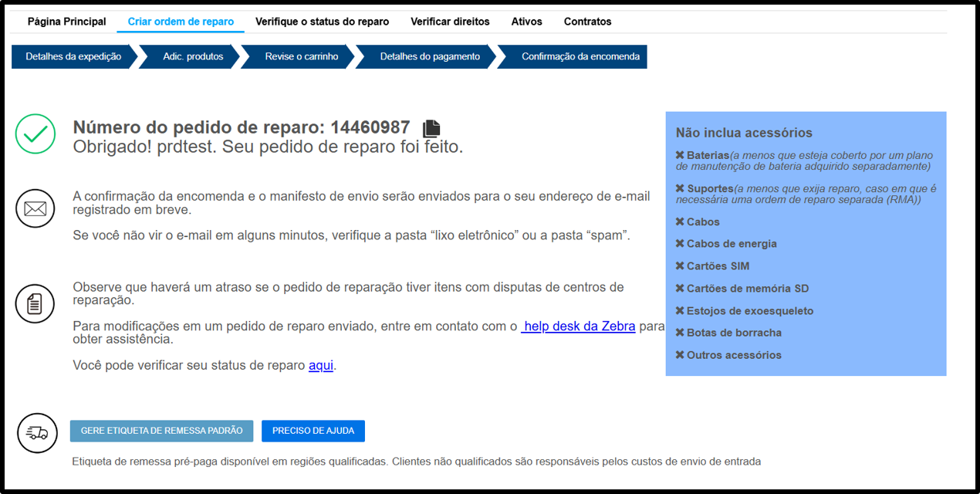
Task: Select the Detalhes da expedição step
Action: 73,56
